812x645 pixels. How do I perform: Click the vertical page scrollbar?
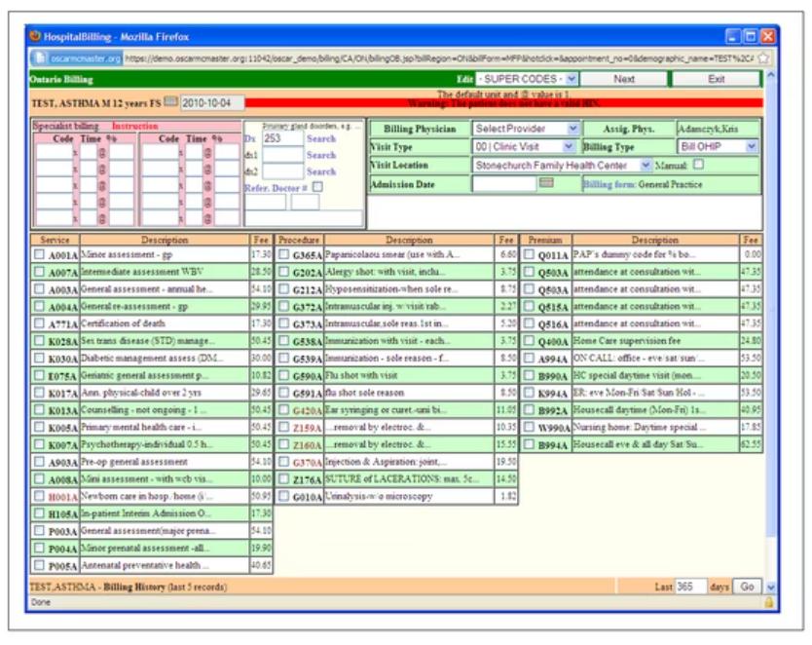coord(771,331)
